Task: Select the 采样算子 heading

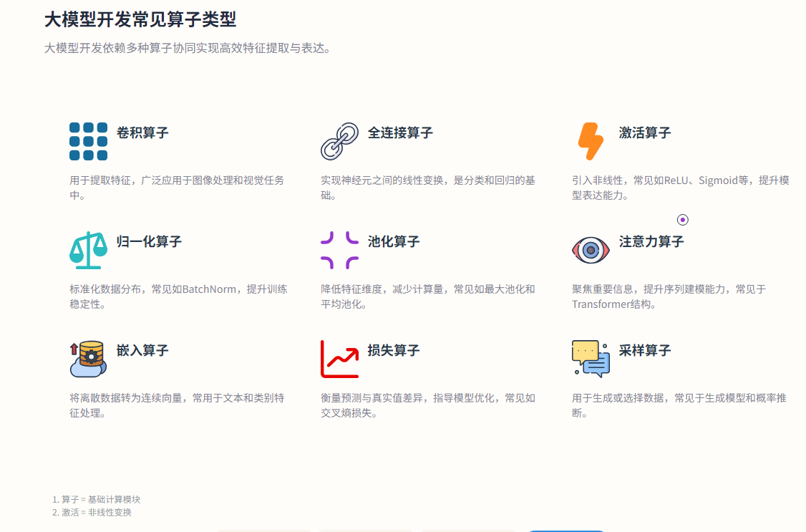Action: pyautogui.click(x=645, y=351)
